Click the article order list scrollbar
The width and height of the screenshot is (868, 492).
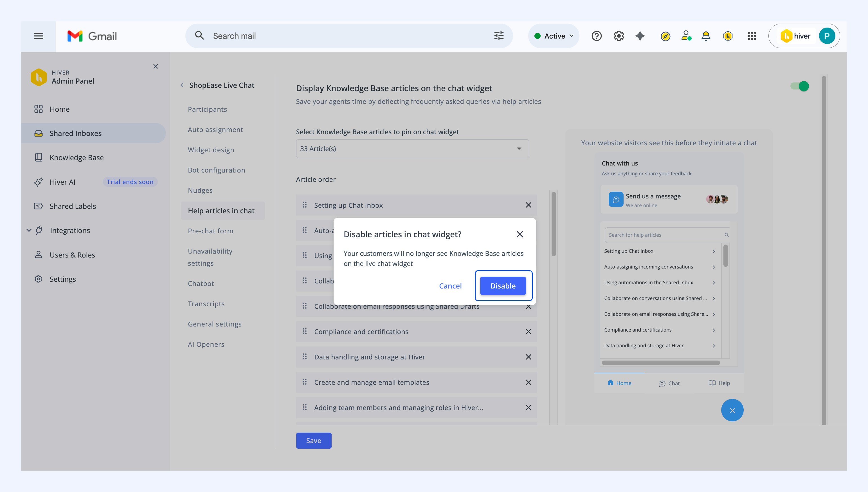tap(553, 224)
